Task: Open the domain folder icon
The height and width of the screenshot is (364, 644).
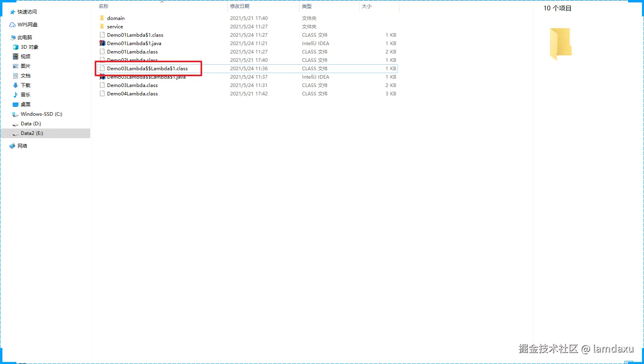Action: pyautogui.click(x=102, y=18)
